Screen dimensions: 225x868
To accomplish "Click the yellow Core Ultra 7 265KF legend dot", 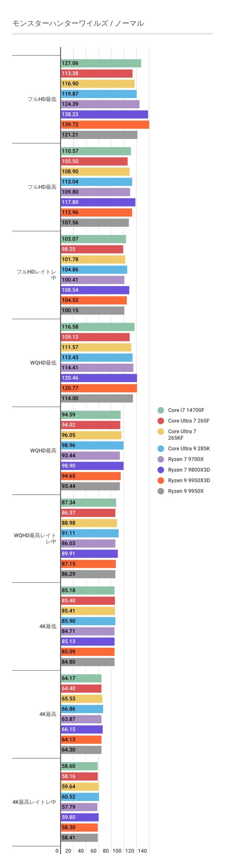I will pos(161,431).
